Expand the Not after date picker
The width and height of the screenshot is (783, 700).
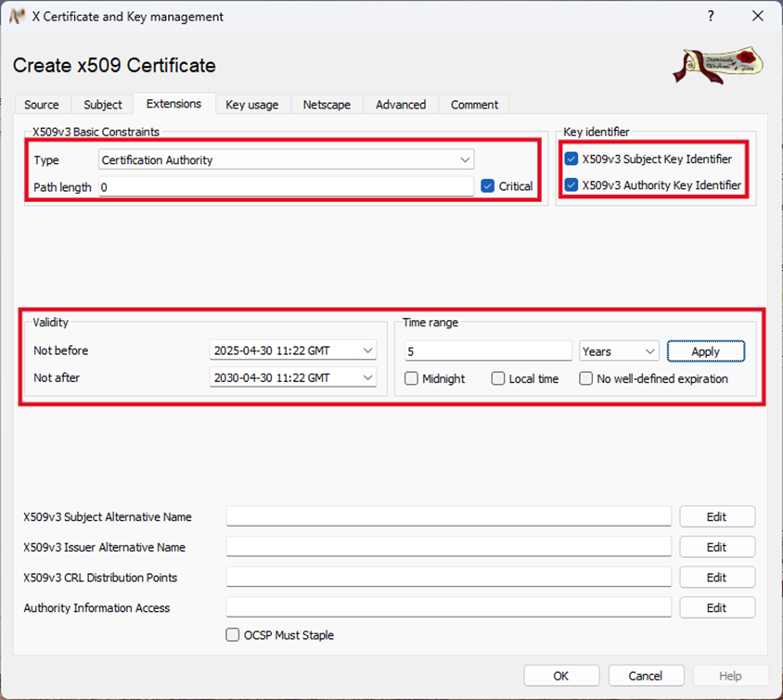(368, 378)
